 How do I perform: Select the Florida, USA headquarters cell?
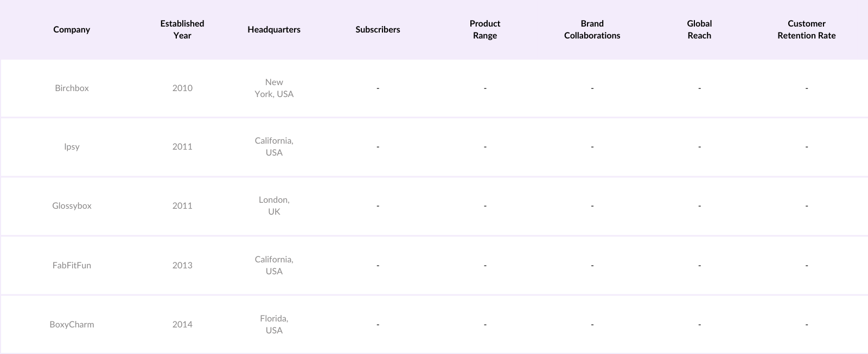pyautogui.click(x=274, y=324)
